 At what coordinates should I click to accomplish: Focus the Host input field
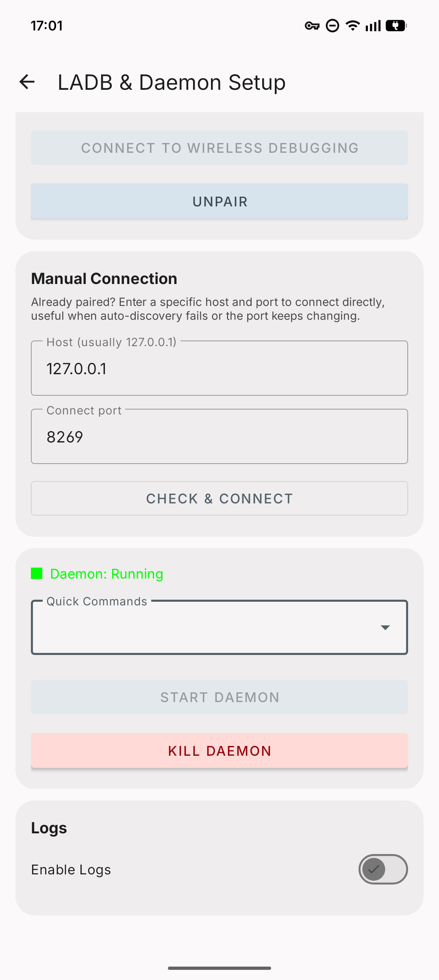(x=219, y=368)
